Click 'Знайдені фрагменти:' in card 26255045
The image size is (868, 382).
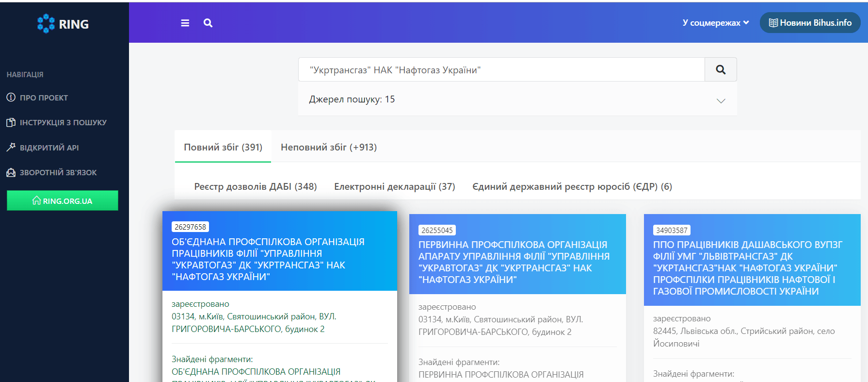pyautogui.click(x=459, y=362)
